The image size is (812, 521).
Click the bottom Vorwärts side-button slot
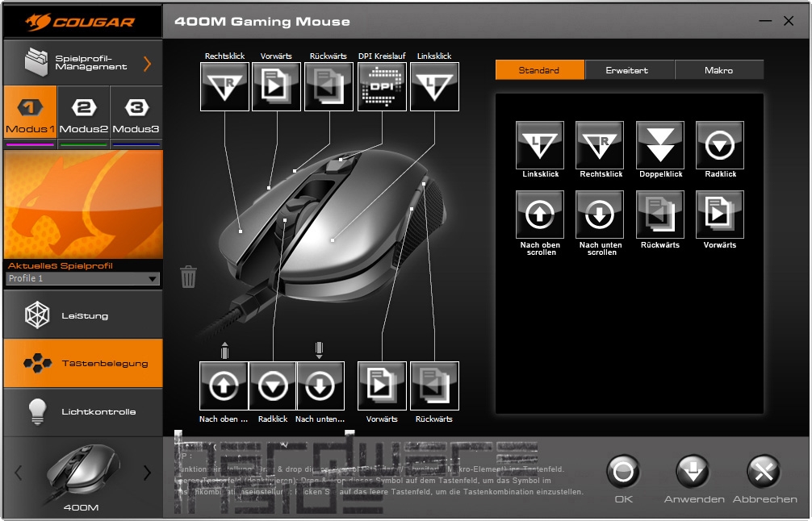coord(382,386)
